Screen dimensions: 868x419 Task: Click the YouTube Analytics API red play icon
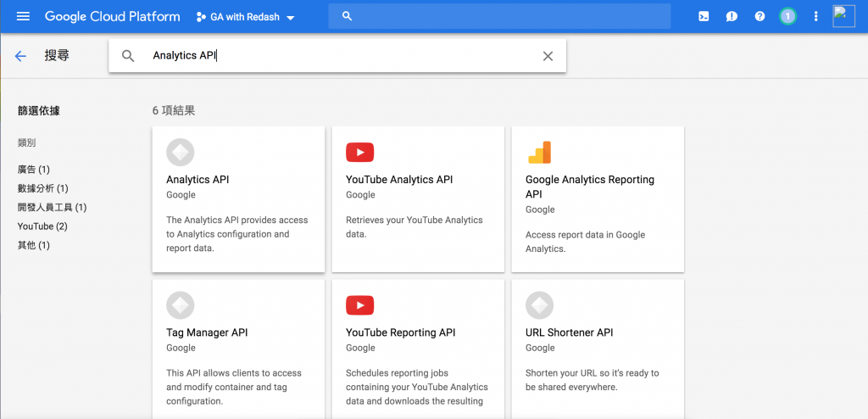click(x=359, y=153)
